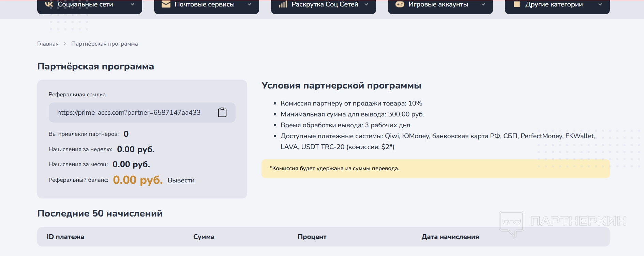Click the Условия партнерской программы heading

(x=341, y=85)
